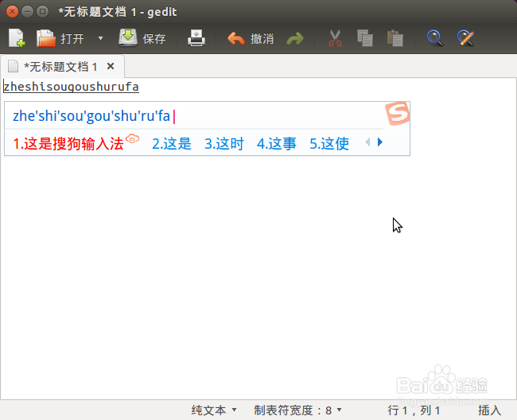Expand the recent files arrow beside 打开
Image resolution: width=517 pixels, height=420 pixels.
point(100,38)
